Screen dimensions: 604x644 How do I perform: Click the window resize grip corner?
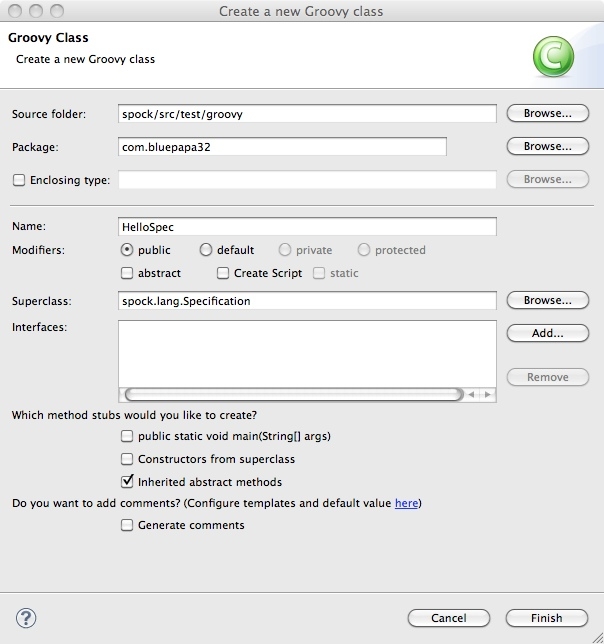tap(597, 638)
